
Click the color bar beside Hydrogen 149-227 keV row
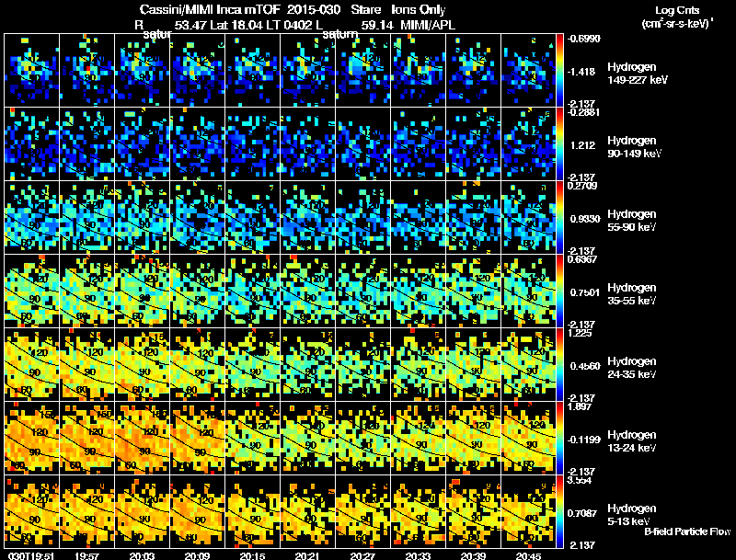559,71
